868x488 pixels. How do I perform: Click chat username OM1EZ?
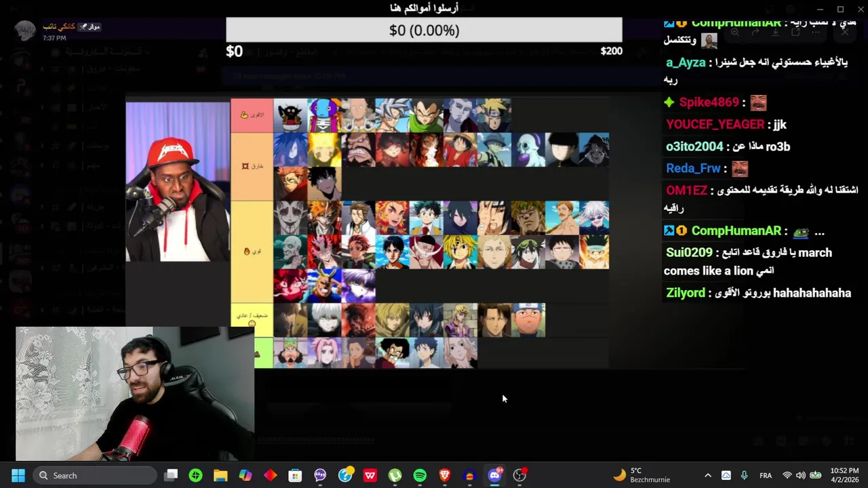coord(686,190)
